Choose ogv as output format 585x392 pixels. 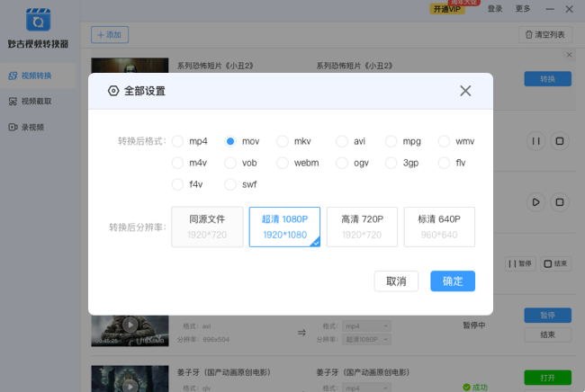(342, 163)
